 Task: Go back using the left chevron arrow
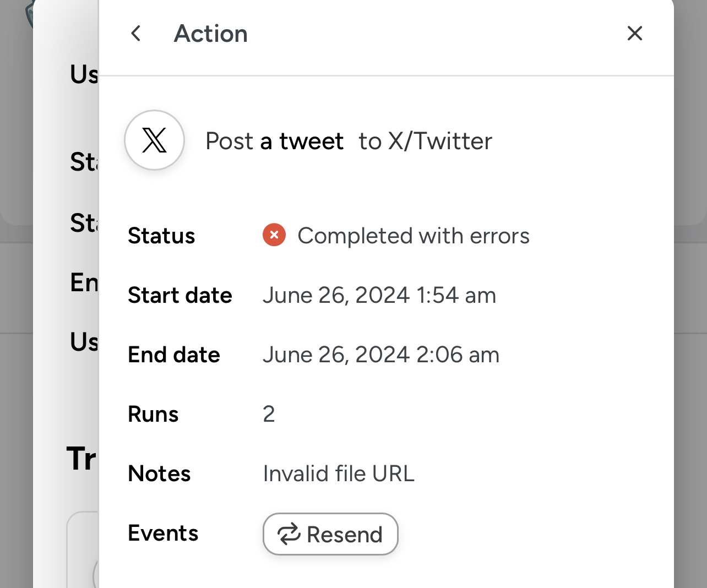pyautogui.click(x=136, y=34)
